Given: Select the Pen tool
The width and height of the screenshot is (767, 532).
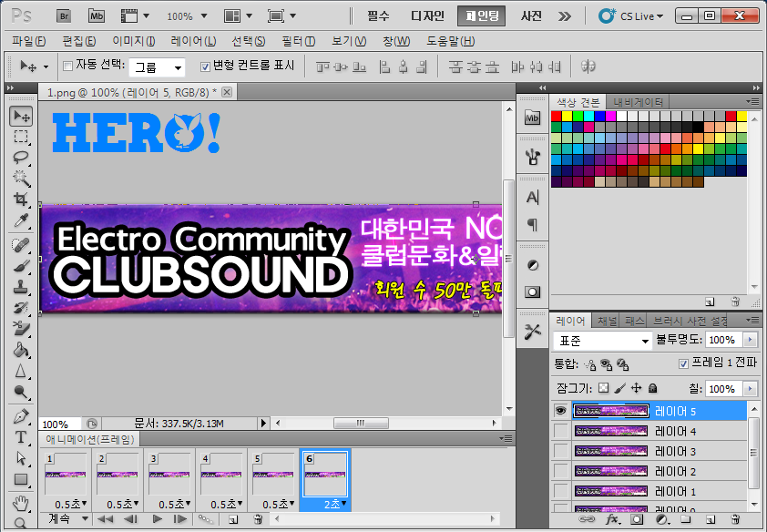Looking at the screenshot, I should (21, 416).
